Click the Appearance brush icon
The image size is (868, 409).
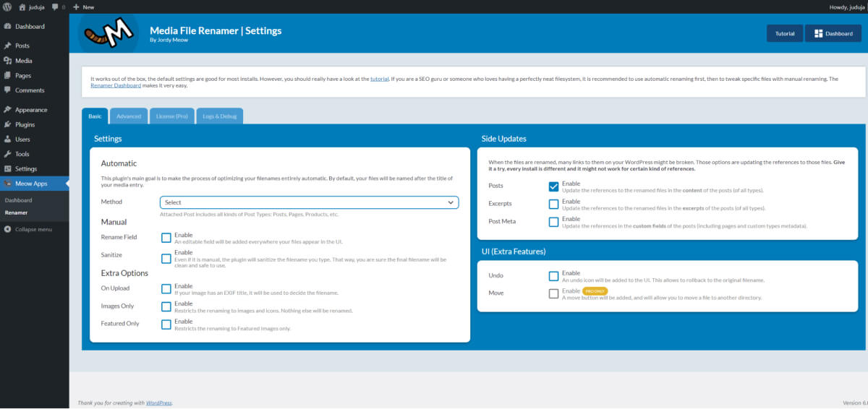[x=8, y=110]
